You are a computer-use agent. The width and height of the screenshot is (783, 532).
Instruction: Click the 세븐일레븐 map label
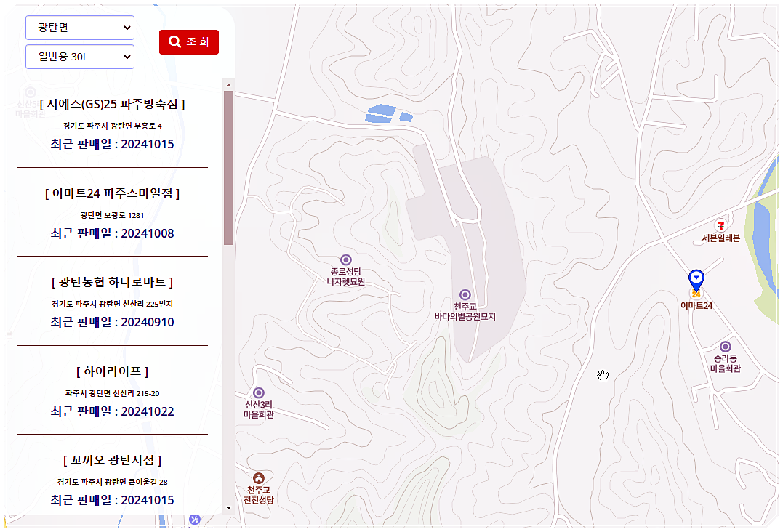[720, 238]
